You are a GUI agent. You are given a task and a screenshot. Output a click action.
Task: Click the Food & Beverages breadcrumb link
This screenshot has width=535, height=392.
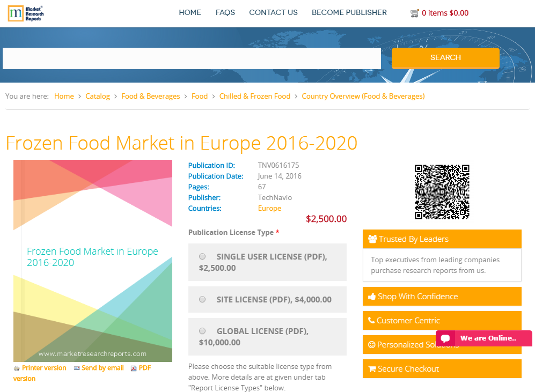tap(150, 96)
